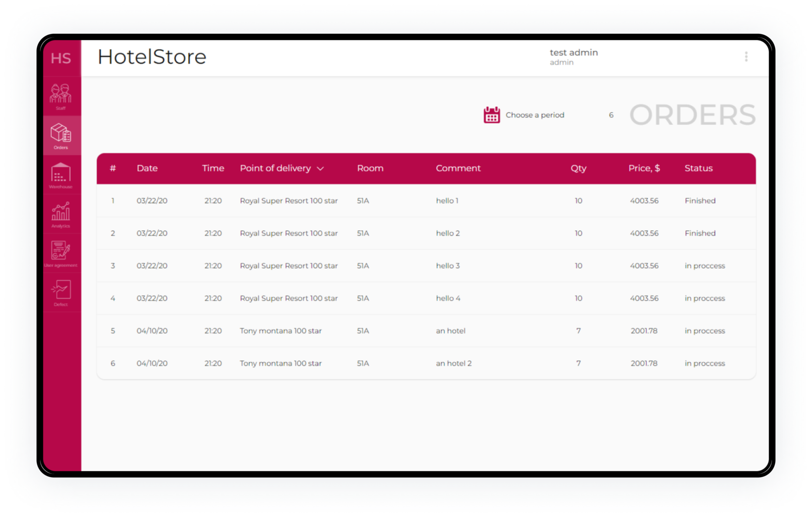Click the Finished status of order 2
The width and height of the screenshot is (812, 517).
(700, 233)
